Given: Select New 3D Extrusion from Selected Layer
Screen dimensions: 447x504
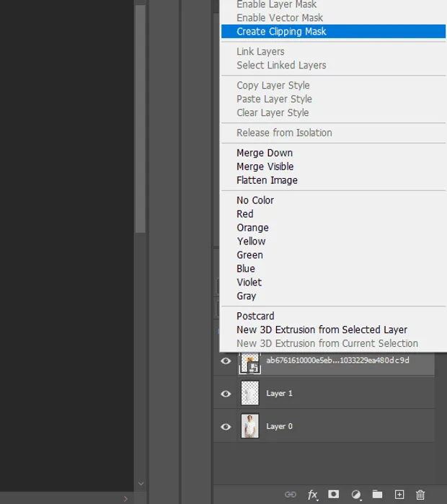Looking at the screenshot, I should [x=322, y=330].
